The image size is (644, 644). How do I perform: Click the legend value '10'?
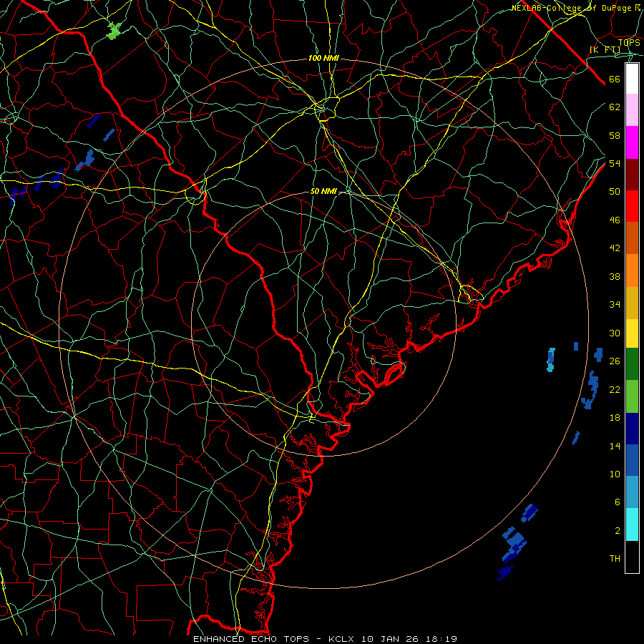[x=615, y=474]
